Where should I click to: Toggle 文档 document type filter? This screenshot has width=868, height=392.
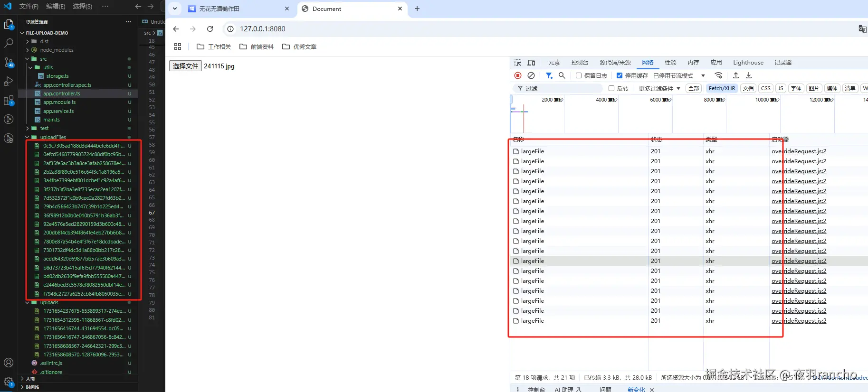coord(748,88)
